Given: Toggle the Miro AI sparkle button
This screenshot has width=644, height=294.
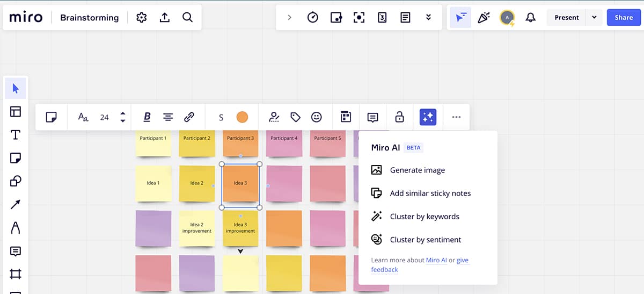Looking at the screenshot, I should [x=428, y=117].
